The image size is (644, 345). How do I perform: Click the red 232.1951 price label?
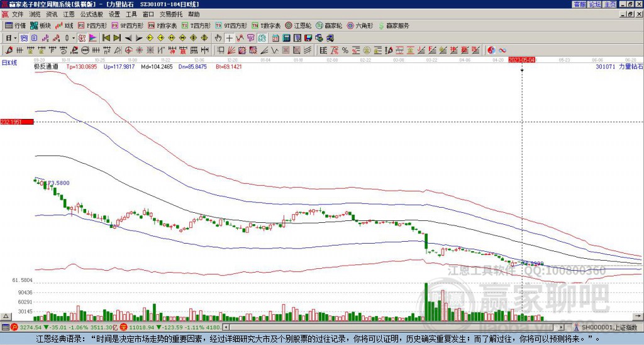pos(17,122)
